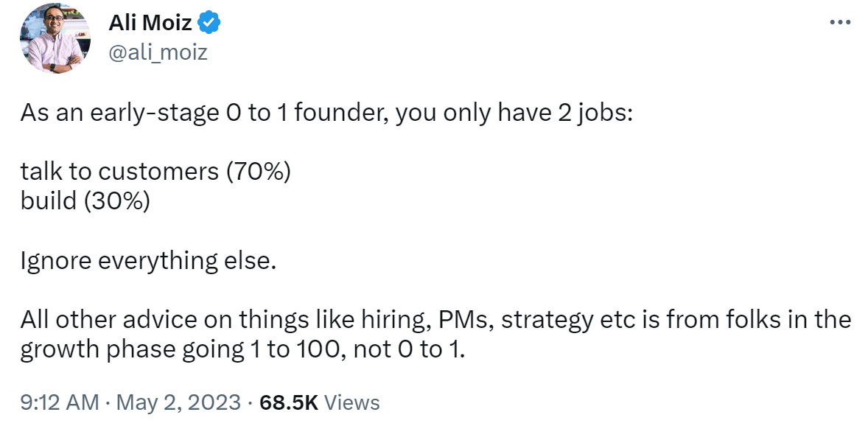Viewport: 868px width, 426px height.
Task: Click the phrase '2 jobs:' in the first line
Action: tap(592, 114)
